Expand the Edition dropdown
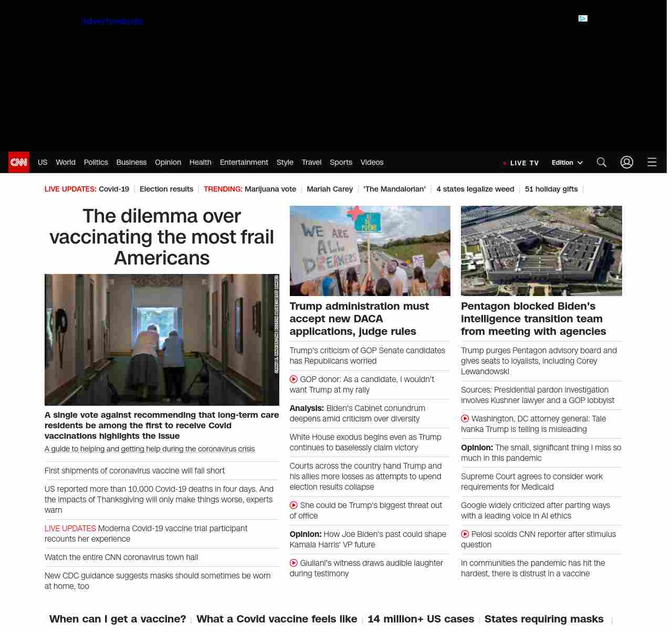The width and height of the screenshot is (672, 633). point(567,163)
